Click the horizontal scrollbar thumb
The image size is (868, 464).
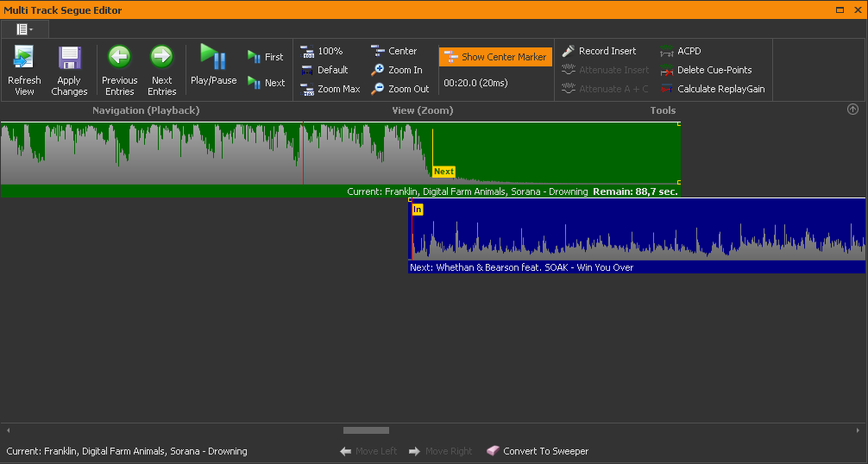point(366,430)
